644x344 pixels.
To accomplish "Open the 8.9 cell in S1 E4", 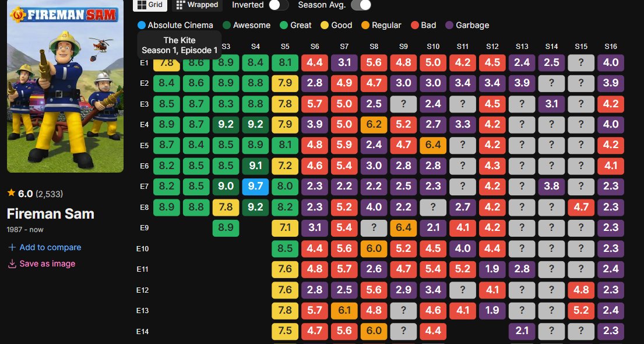I will (x=167, y=125).
